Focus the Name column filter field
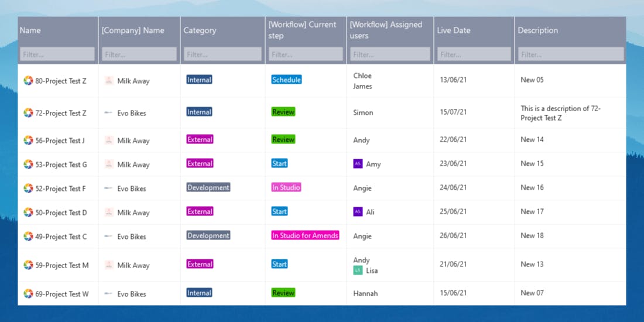644x322 pixels. coord(57,54)
